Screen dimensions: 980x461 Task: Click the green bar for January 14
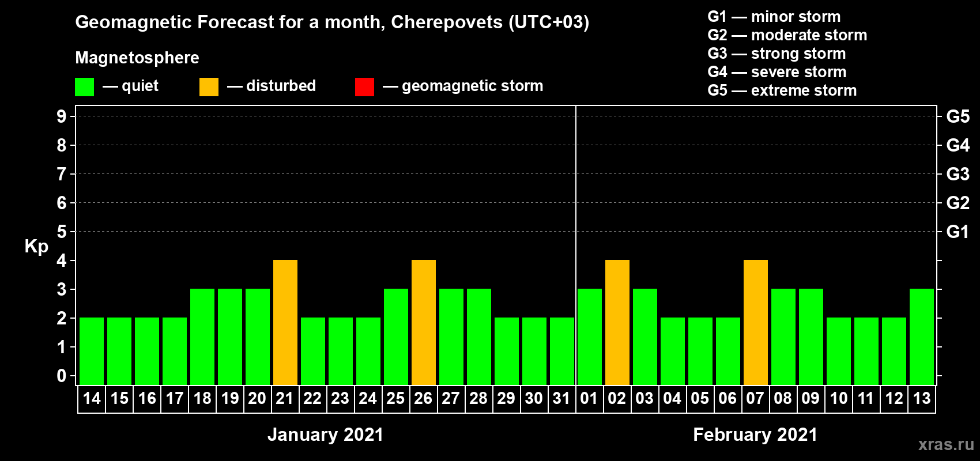point(92,351)
